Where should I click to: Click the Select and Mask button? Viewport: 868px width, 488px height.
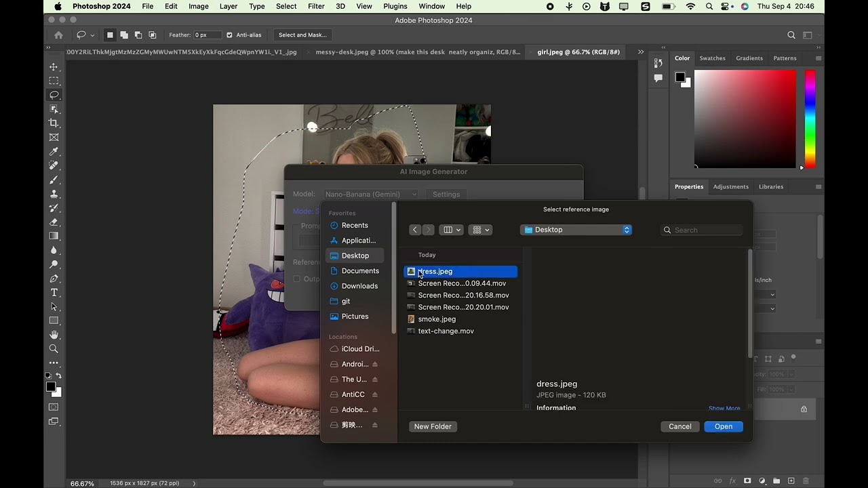302,35
